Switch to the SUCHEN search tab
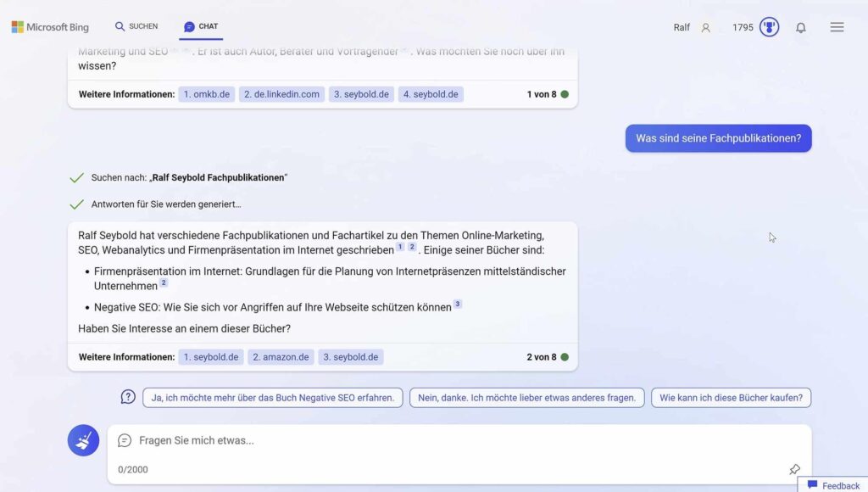Image resolution: width=868 pixels, height=492 pixels. point(136,26)
